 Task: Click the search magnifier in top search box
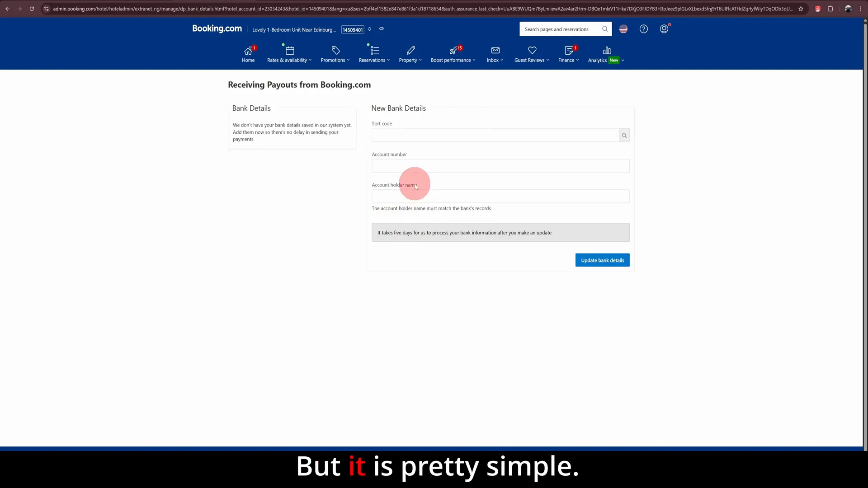pyautogui.click(x=605, y=29)
